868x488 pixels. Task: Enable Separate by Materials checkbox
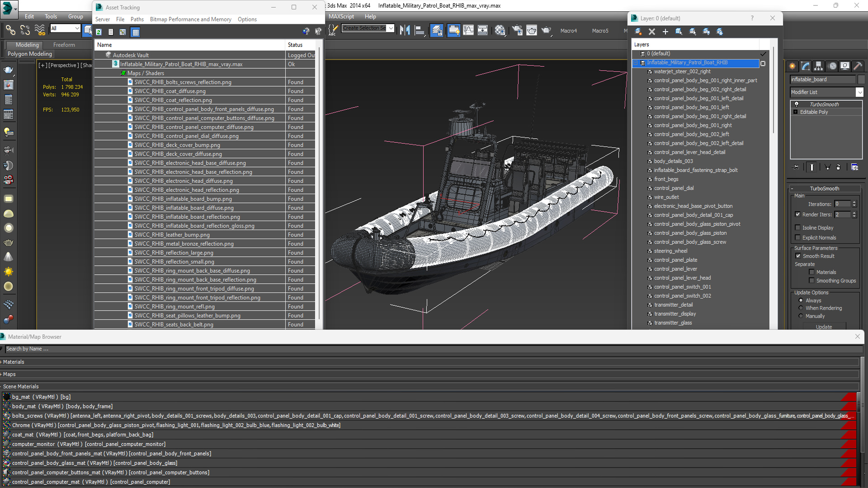tap(811, 272)
